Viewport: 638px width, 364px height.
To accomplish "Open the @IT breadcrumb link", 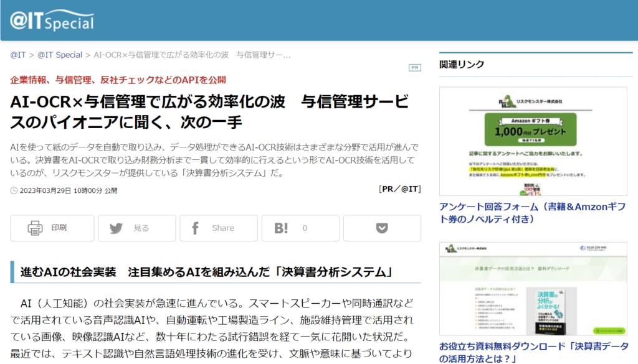I will [18, 55].
